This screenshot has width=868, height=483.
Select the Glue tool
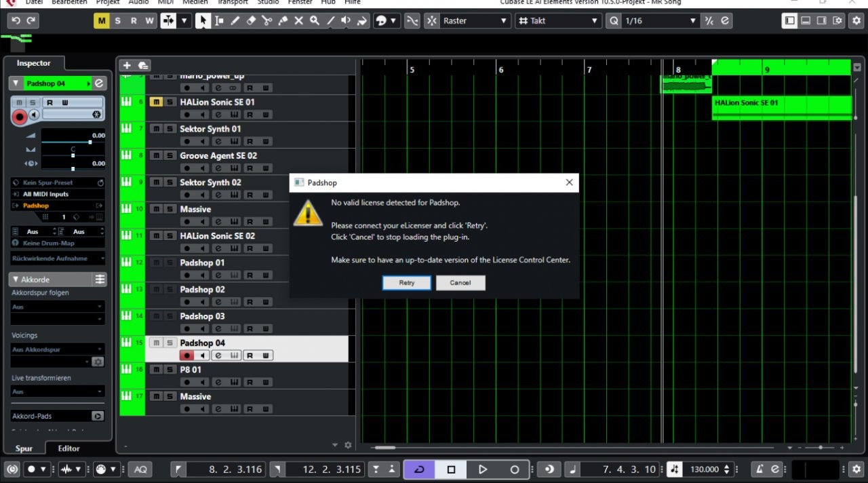(x=283, y=21)
